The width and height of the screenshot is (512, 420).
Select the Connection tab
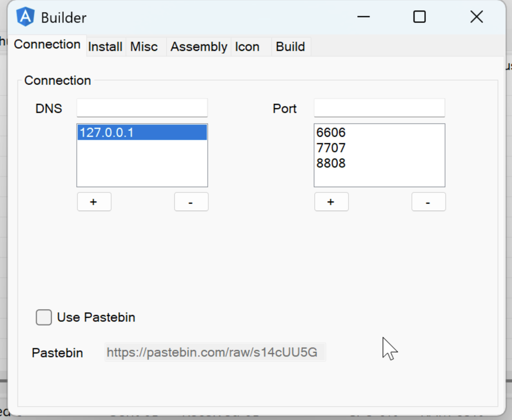pos(47,44)
